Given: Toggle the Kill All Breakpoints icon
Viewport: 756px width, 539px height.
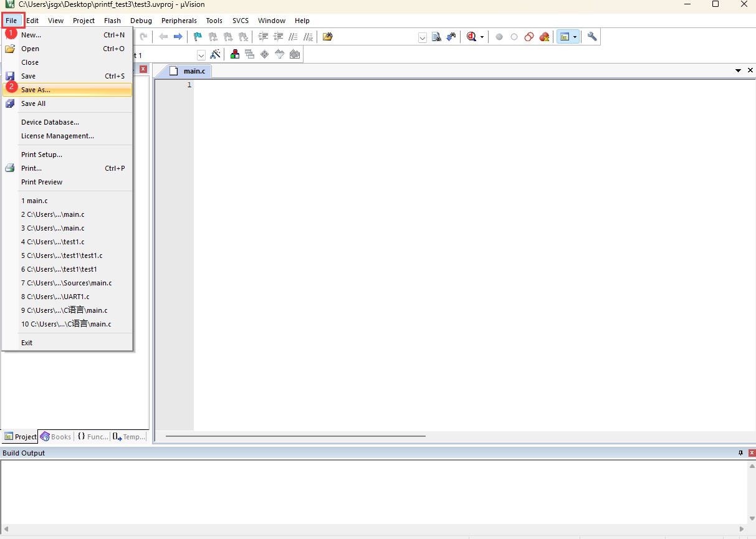Looking at the screenshot, I should point(544,37).
